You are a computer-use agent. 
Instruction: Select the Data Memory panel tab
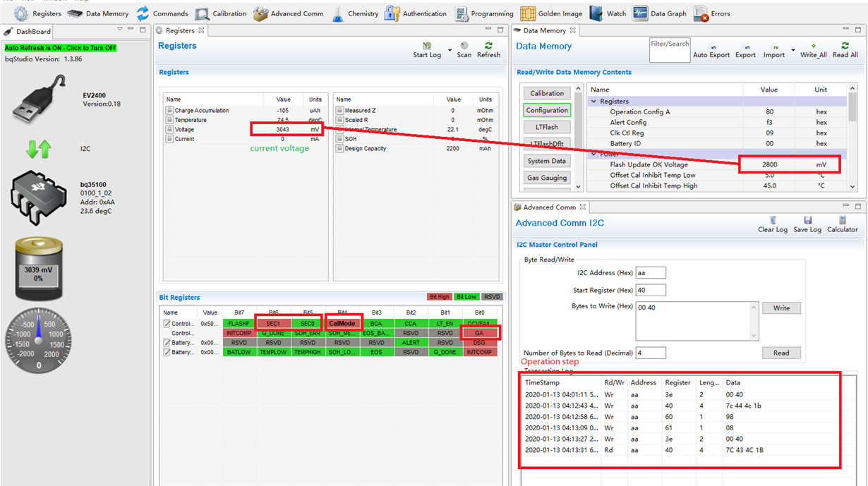(545, 30)
